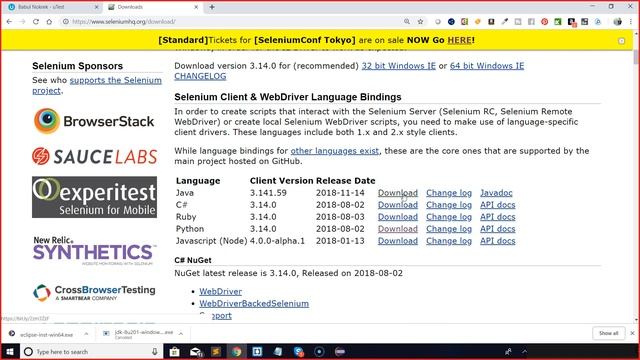Screen dimensions: 640x360
Task: Reload the Selenium downloads page
Action: (36, 22)
